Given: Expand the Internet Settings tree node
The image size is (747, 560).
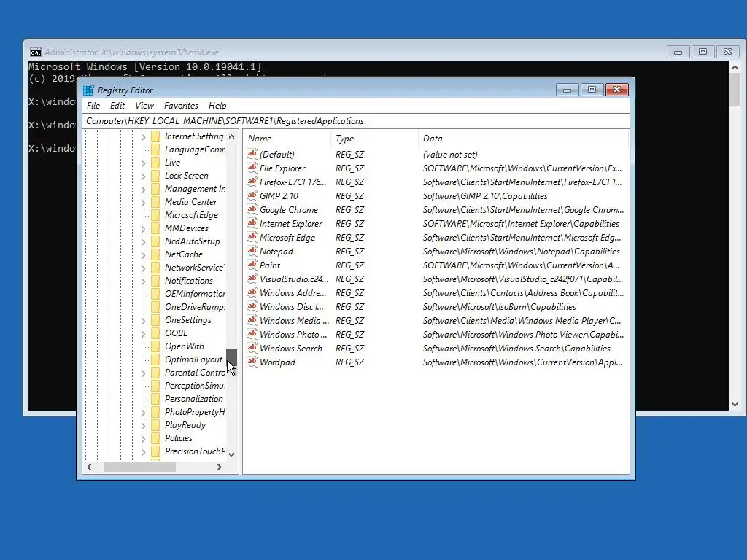Looking at the screenshot, I should pos(144,137).
